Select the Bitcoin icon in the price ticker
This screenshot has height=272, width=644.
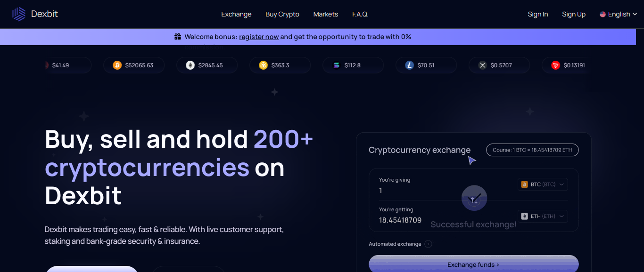click(117, 65)
